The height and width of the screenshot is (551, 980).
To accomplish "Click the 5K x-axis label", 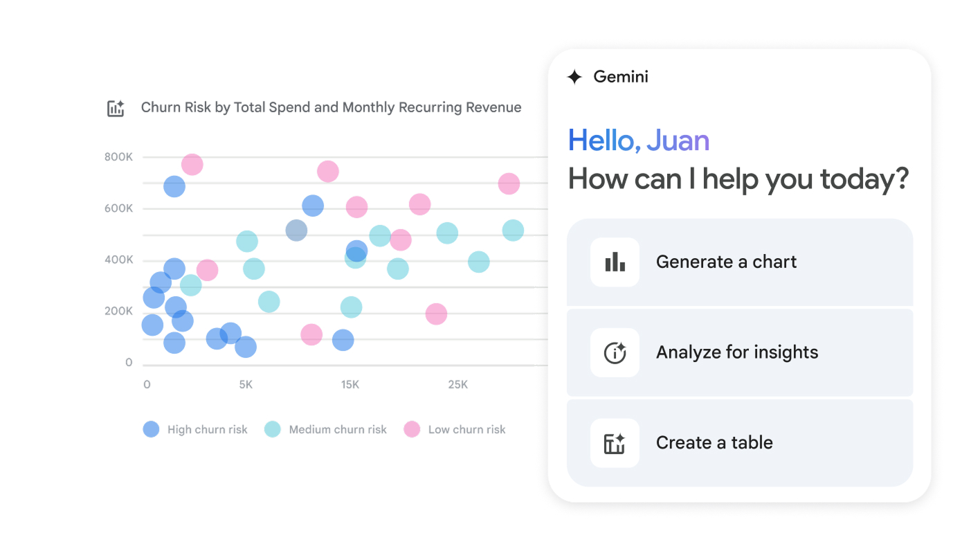I will coord(246,385).
